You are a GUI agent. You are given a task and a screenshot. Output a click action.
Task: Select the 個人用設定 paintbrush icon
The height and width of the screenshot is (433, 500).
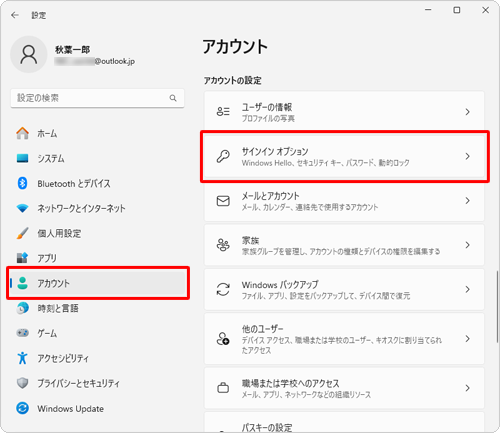[x=22, y=233]
